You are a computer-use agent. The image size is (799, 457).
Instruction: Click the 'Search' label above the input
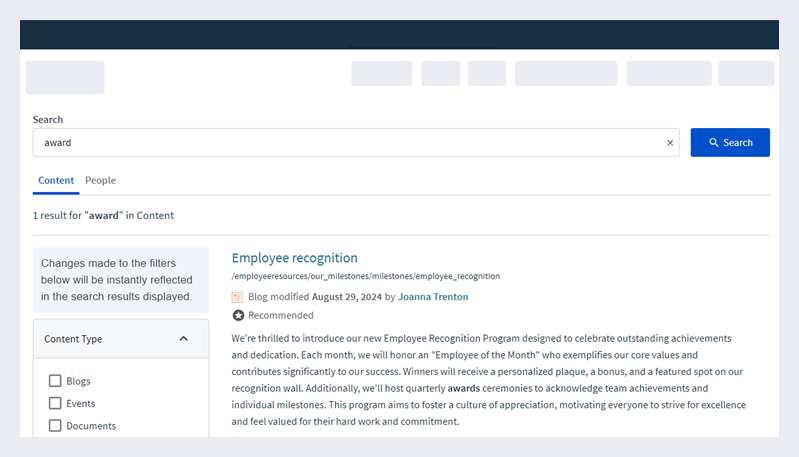(x=48, y=120)
